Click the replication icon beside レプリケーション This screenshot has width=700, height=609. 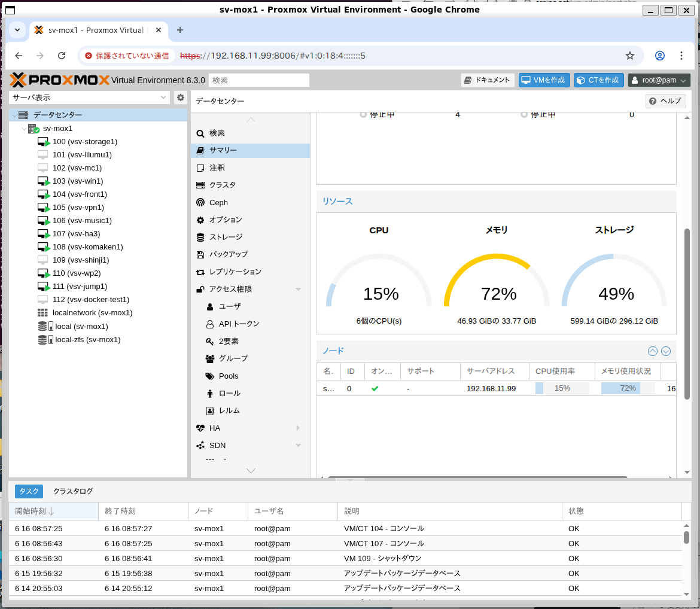coord(200,272)
